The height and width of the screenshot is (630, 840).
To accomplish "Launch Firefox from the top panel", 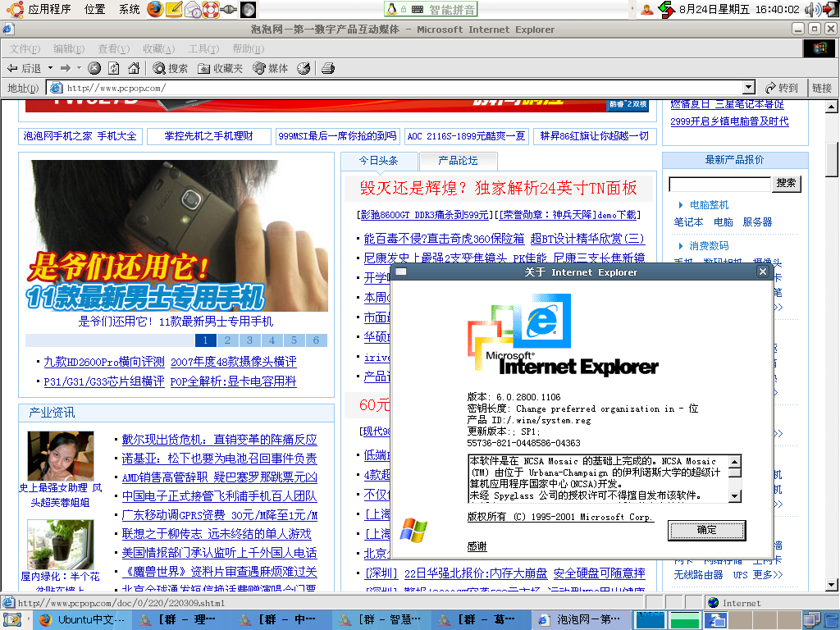I will 155,9.
